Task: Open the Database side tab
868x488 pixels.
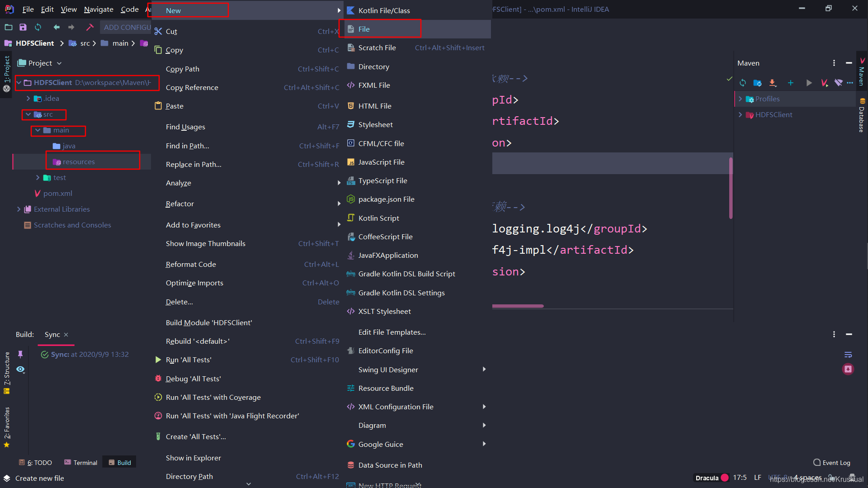Action: [x=862, y=116]
